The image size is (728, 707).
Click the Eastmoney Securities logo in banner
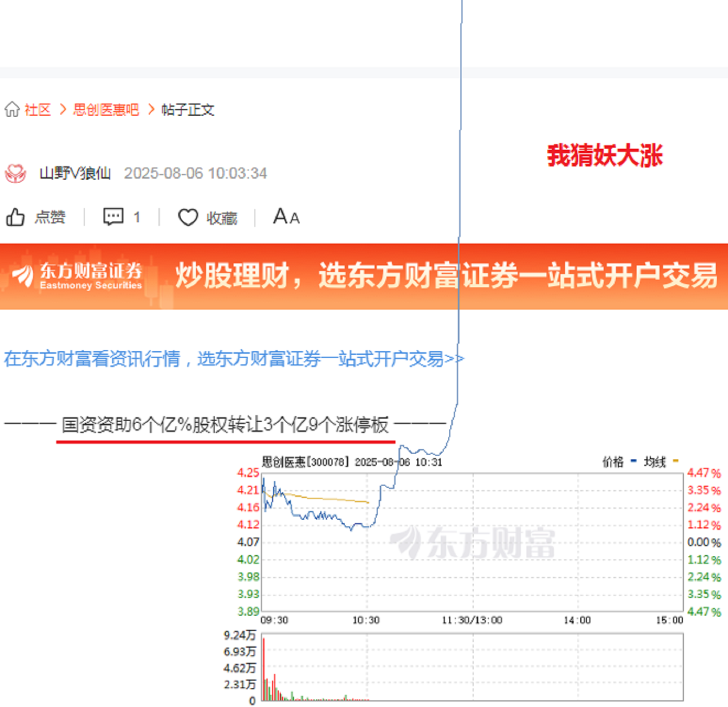coord(77,276)
